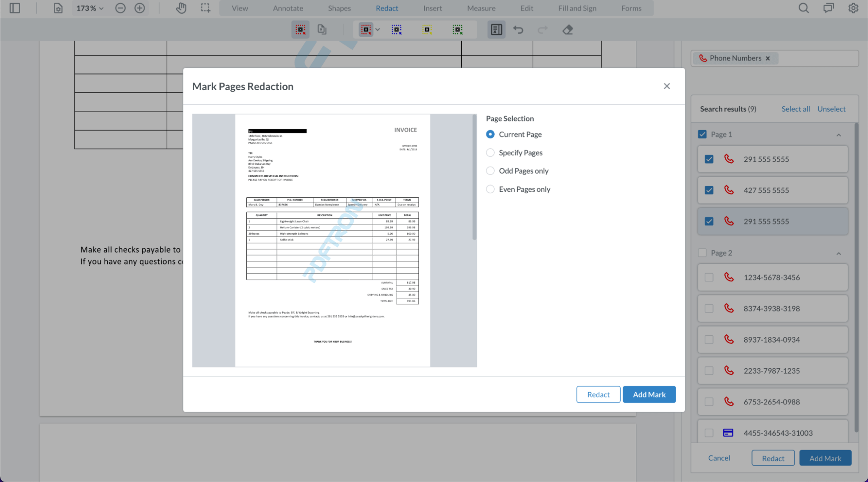Collapse the Page 1 results group
Viewport: 868px width, 482px height.
[x=839, y=135]
